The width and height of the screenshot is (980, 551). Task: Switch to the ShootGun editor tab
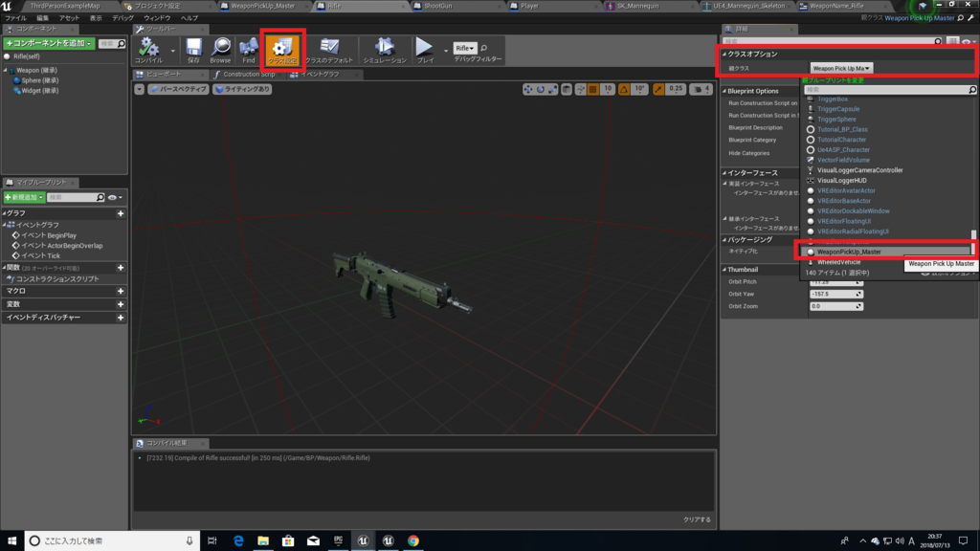[x=437, y=6]
